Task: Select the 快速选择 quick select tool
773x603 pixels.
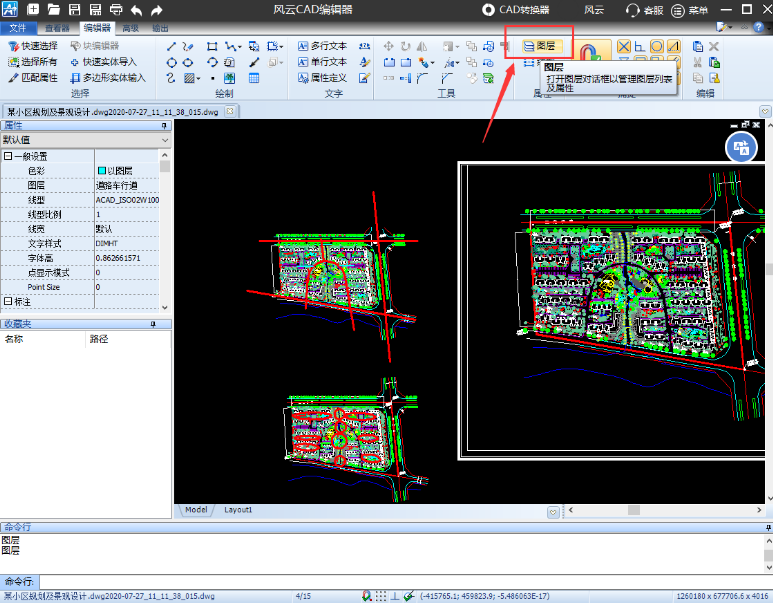Action: click(x=32, y=46)
